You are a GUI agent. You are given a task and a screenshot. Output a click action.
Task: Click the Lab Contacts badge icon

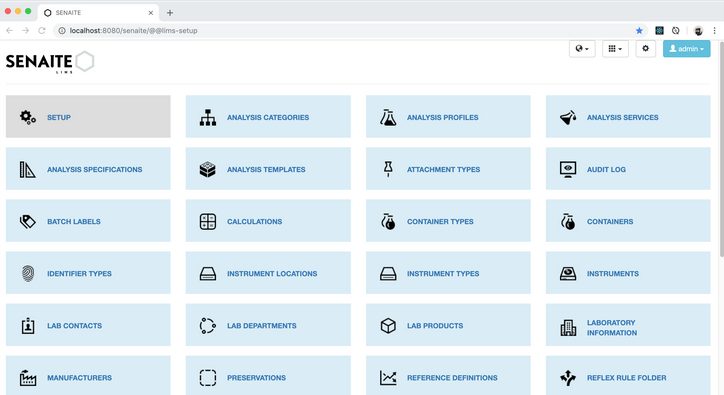tap(28, 326)
